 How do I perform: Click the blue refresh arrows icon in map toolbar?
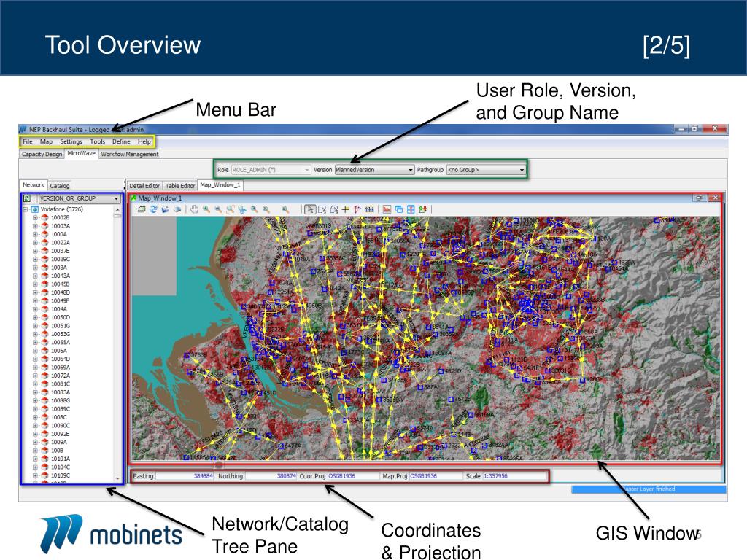[153, 209]
